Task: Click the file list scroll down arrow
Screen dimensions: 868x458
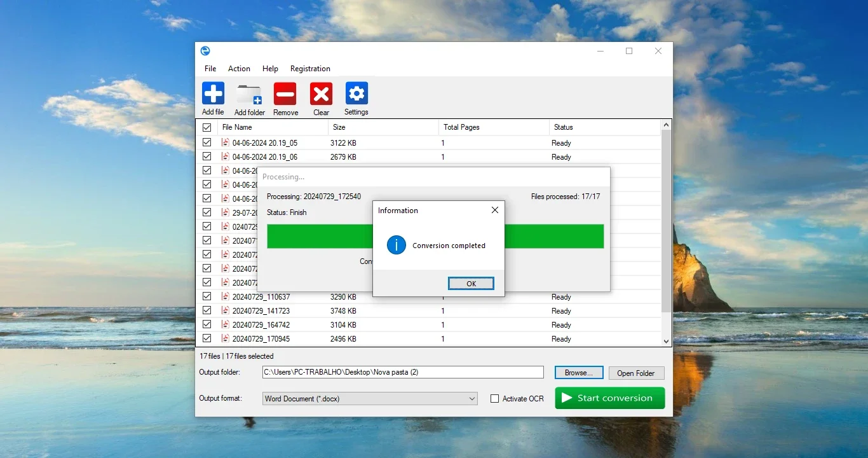Action: point(667,341)
